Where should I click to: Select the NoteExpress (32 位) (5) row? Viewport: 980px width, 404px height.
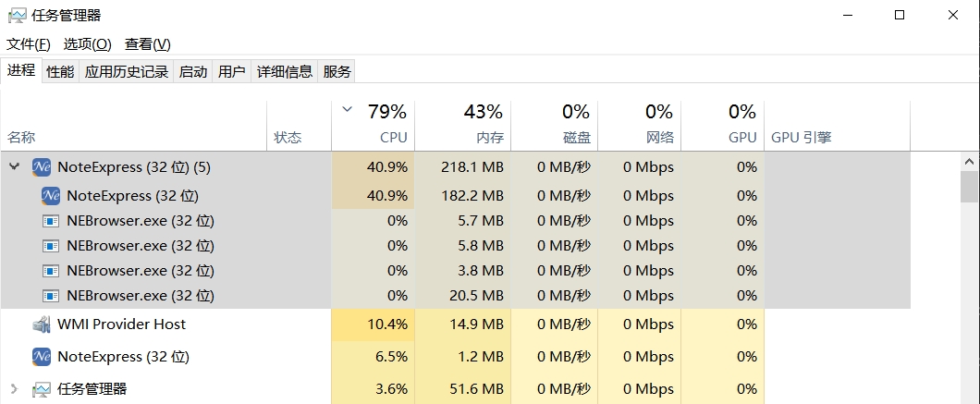(455, 167)
